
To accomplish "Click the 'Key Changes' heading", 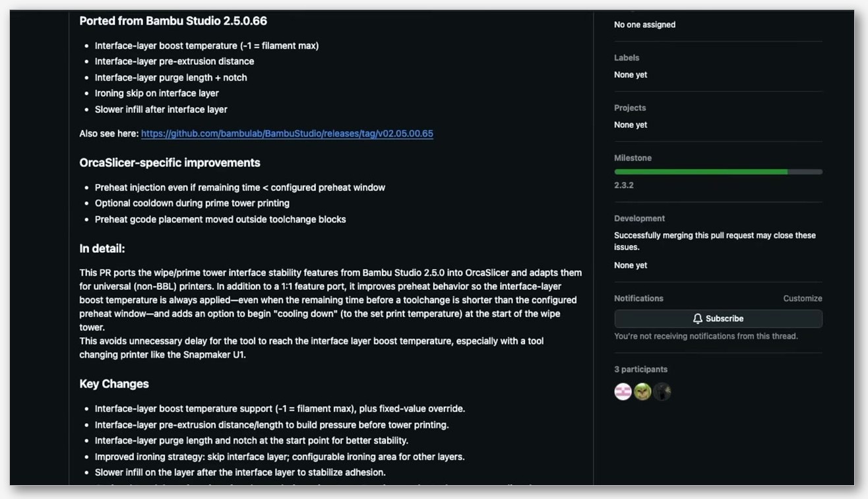I will click(x=114, y=384).
